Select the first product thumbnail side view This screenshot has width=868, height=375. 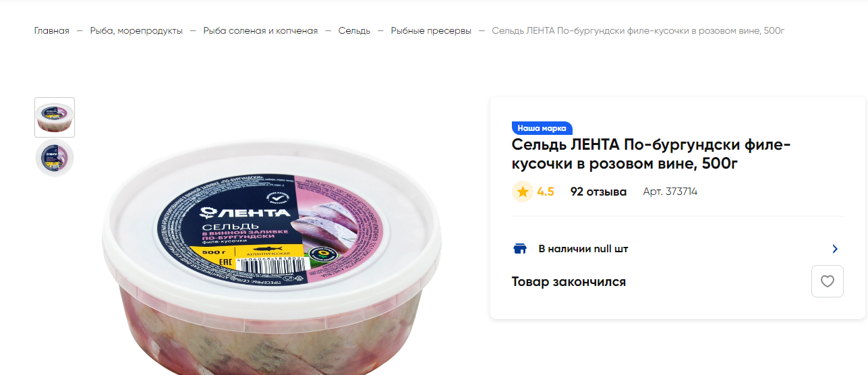(x=55, y=117)
